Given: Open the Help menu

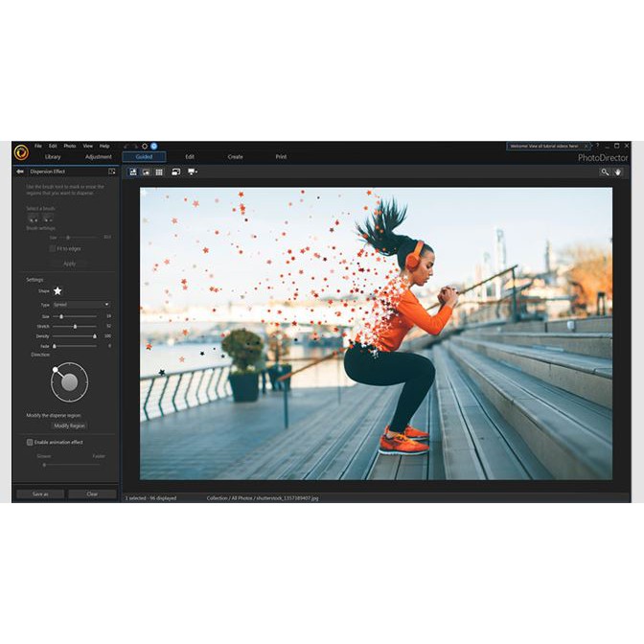Looking at the screenshot, I should coord(104,147).
